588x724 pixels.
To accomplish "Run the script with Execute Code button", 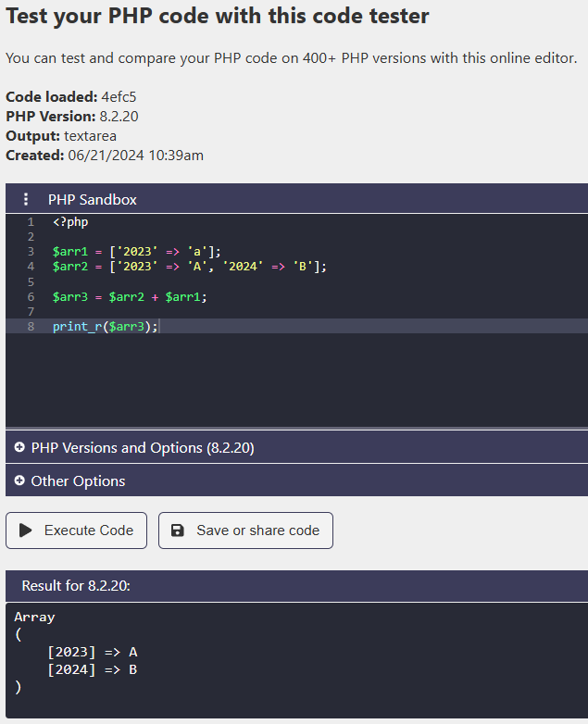I will coord(76,531).
